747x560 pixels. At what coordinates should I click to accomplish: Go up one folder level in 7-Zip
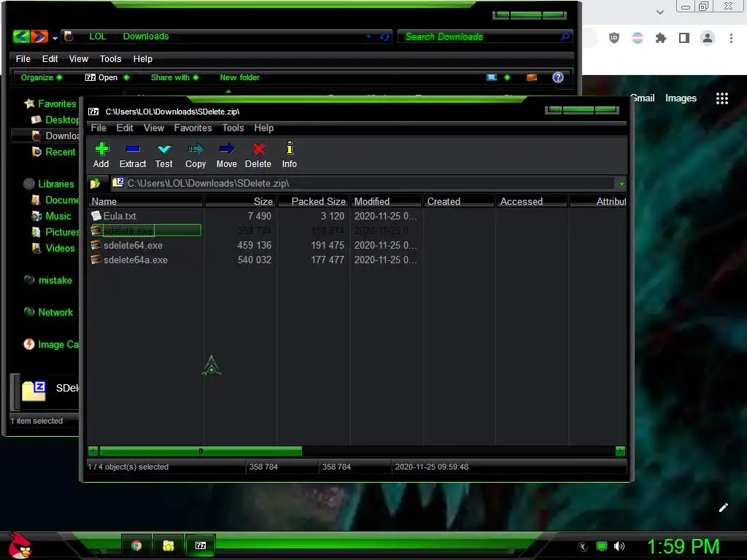pos(96,183)
